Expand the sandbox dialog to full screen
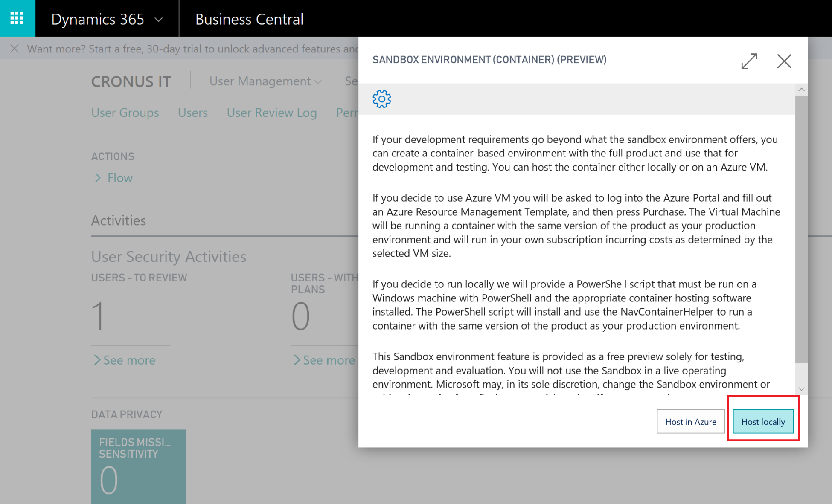 pyautogui.click(x=749, y=61)
